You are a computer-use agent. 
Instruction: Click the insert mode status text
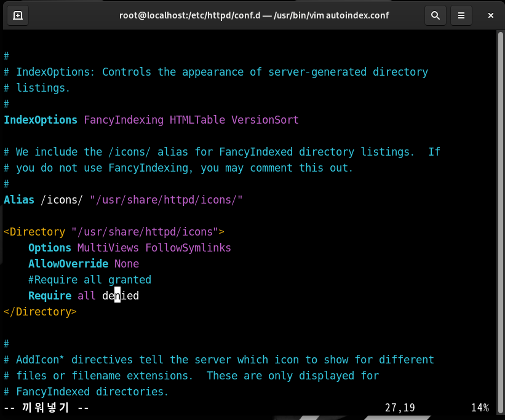(x=46, y=408)
